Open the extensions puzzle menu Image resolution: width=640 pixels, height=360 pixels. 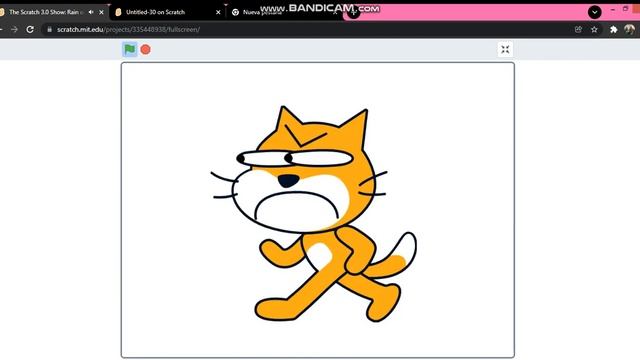tap(613, 29)
